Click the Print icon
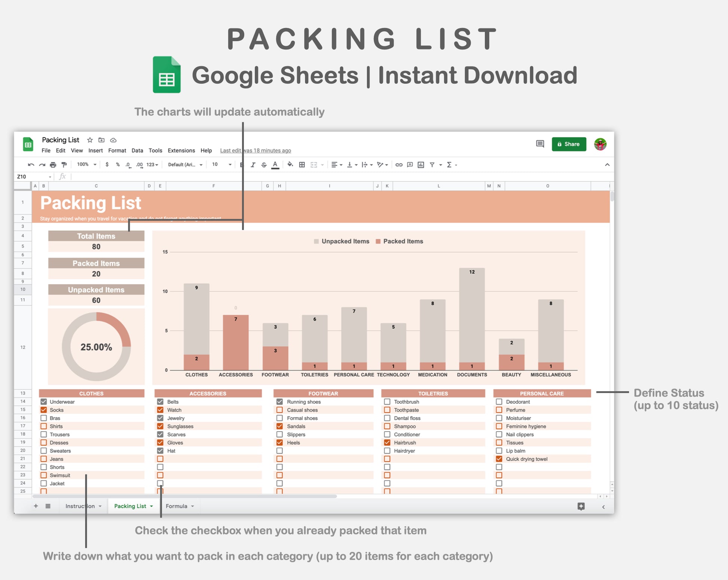Viewport: 728px width, 580px height. pos(53,165)
